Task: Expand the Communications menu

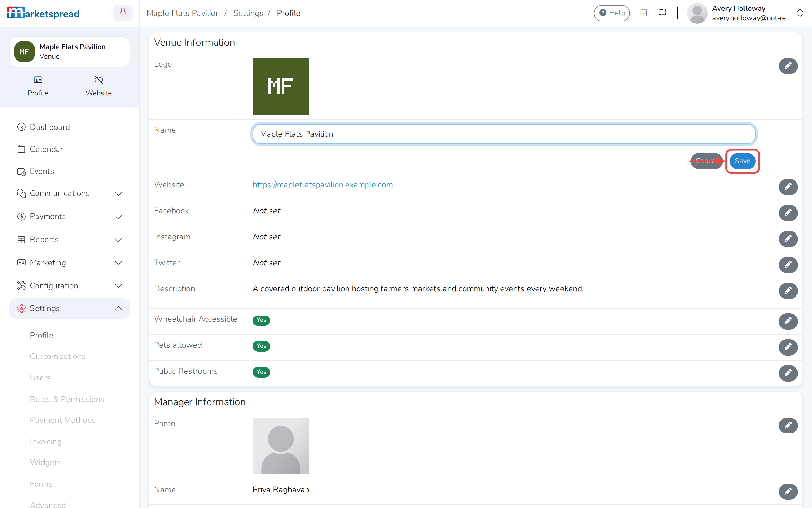Action: tap(69, 193)
